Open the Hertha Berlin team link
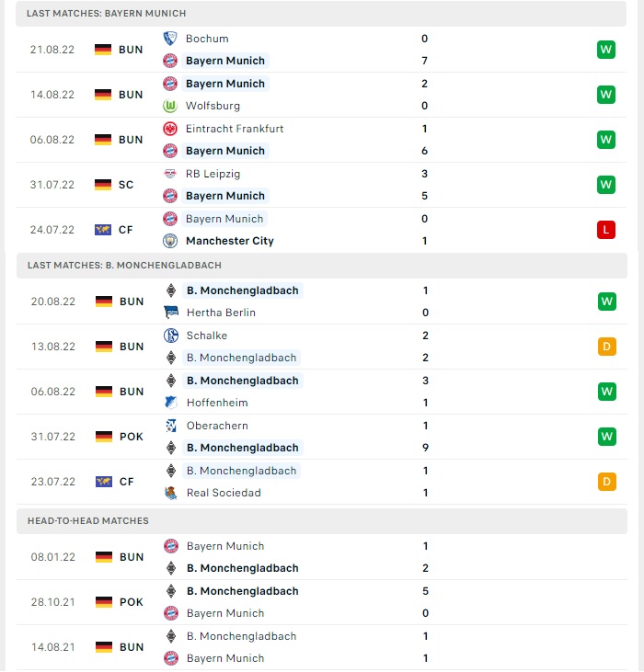Screen dimensions: 644x672 tap(221, 313)
